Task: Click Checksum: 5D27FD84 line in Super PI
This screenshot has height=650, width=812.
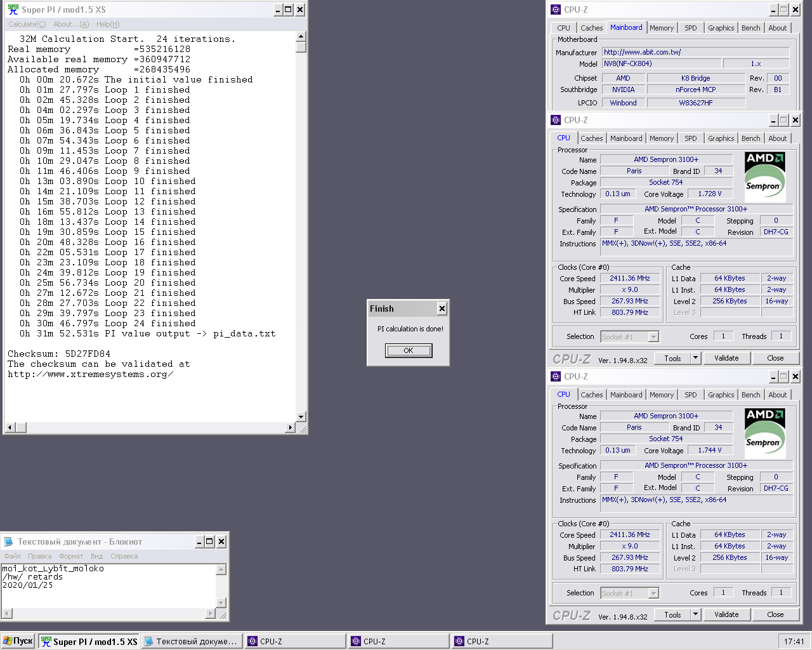Action: 59,354
